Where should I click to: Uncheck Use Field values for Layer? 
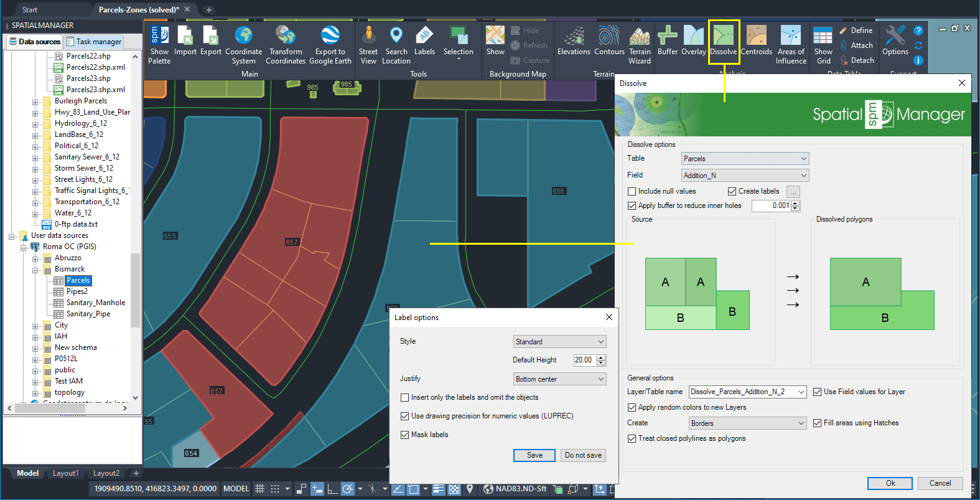point(818,392)
